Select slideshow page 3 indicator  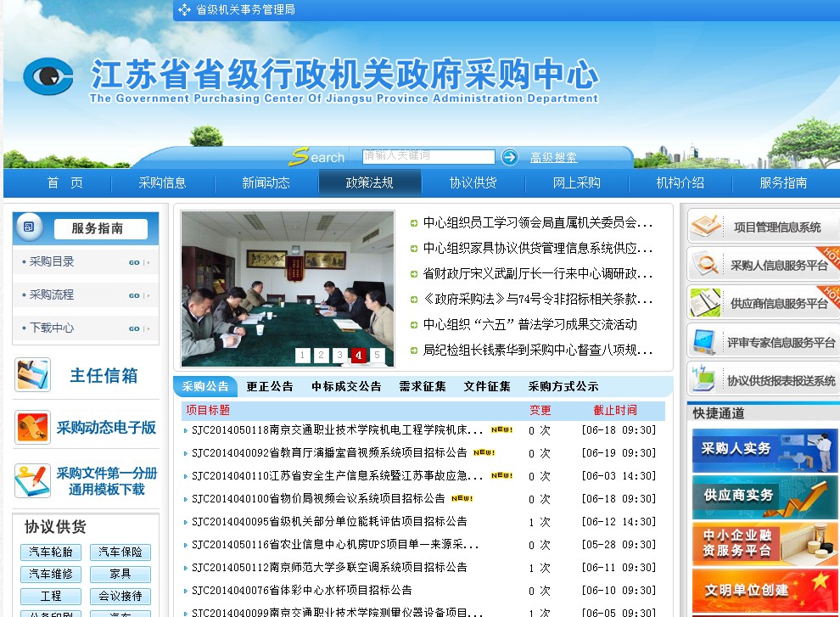(x=339, y=355)
